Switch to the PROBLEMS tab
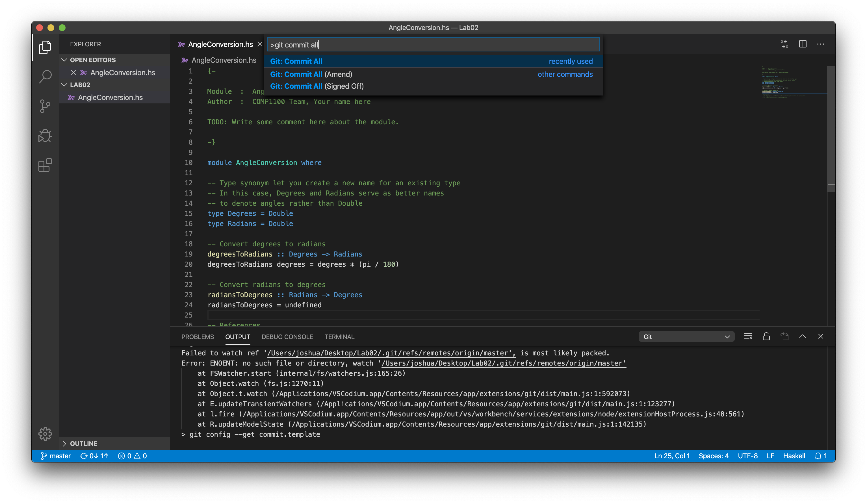 [198, 337]
